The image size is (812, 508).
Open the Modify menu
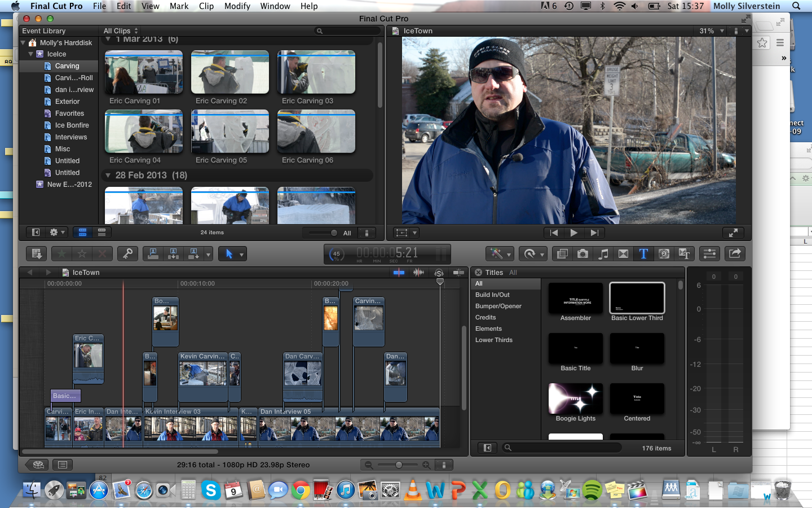(x=237, y=6)
